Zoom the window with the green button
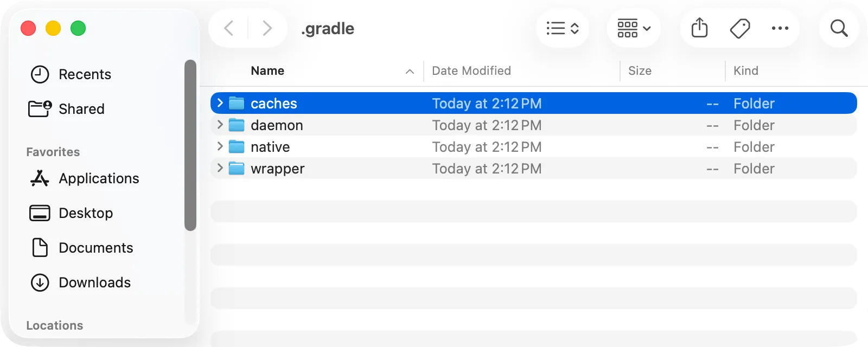Image resolution: width=868 pixels, height=347 pixels. (78, 28)
